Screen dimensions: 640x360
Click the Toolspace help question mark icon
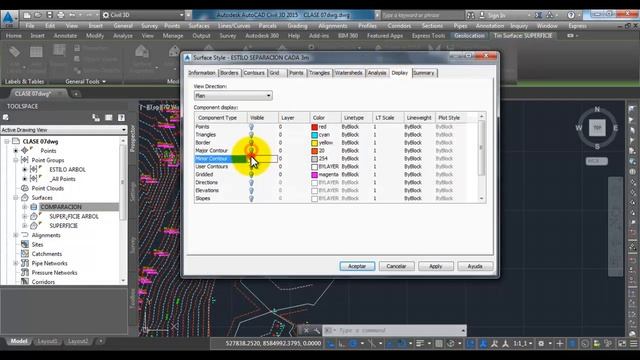(x=121, y=118)
